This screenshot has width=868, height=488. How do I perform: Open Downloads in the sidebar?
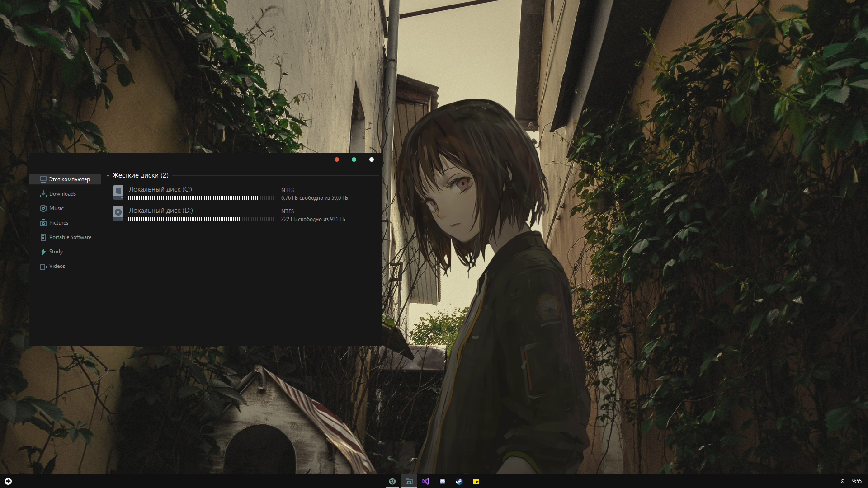click(x=62, y=194)
